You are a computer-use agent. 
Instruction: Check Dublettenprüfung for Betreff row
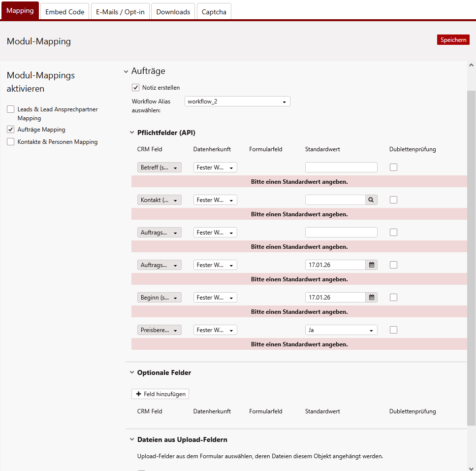pyautogui.click(x=393, y=168)
